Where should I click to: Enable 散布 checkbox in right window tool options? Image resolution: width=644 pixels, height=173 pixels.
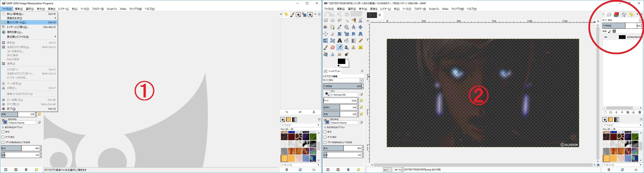[x=325, y=132]
